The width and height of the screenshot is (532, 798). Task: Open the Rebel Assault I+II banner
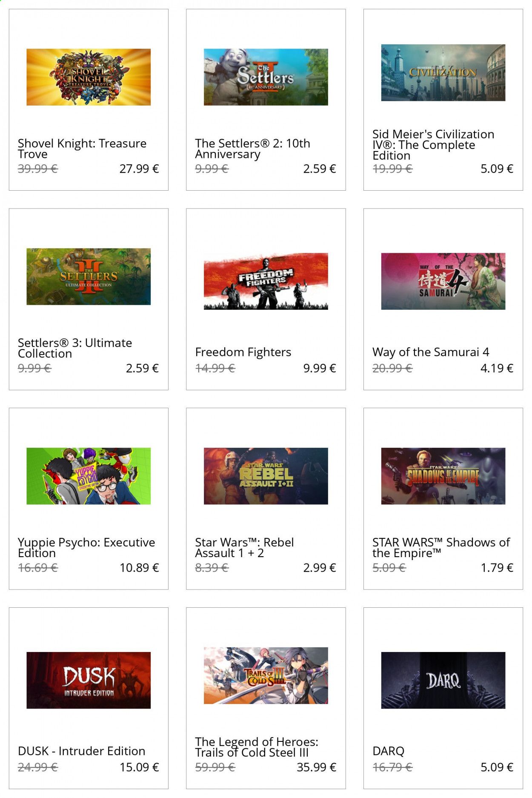266,476
